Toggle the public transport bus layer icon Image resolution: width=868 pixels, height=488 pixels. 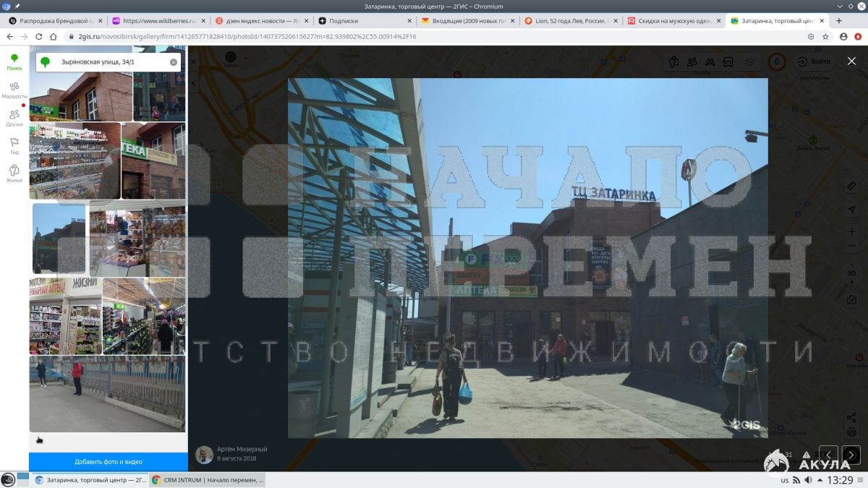click(728, 61)
